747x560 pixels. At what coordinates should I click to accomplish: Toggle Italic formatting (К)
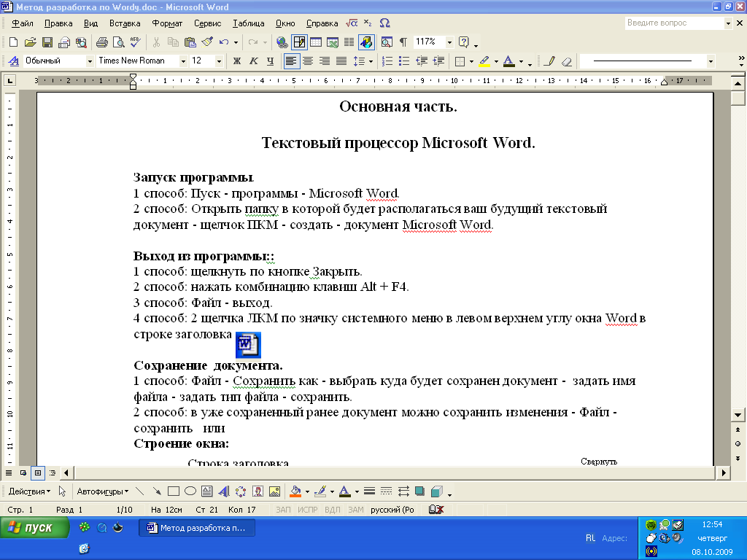pos(253,61)
